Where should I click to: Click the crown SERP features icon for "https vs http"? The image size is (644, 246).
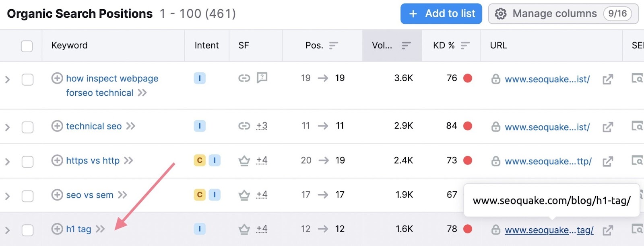244,160
